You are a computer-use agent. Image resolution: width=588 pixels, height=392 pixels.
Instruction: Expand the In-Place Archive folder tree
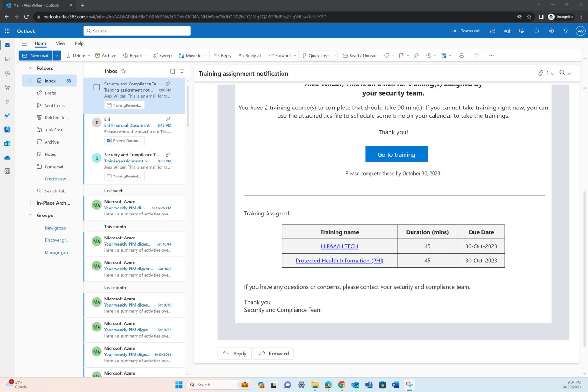click(30, 203)
